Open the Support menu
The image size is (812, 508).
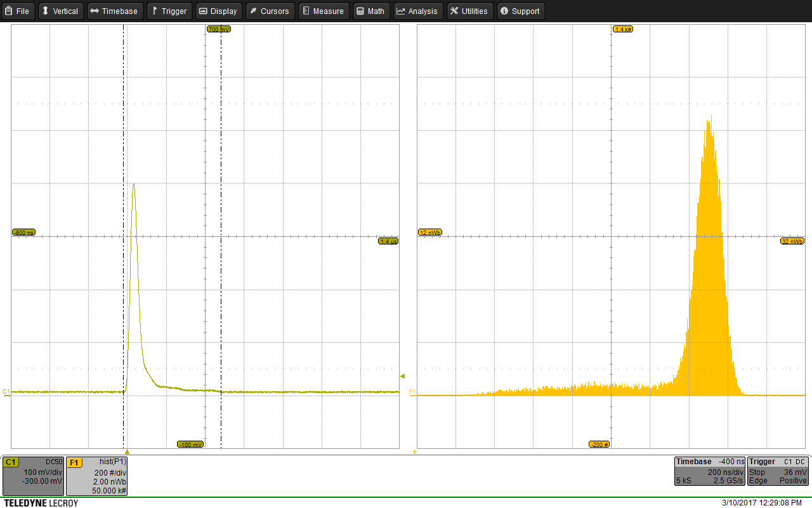(x=520, y=11)
